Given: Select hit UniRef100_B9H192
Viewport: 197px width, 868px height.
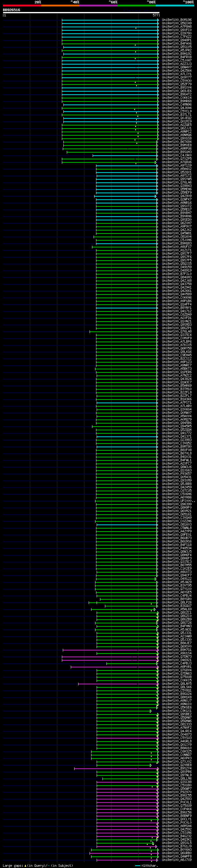Looking at the screenshot, I should click(x=177, y=54).
